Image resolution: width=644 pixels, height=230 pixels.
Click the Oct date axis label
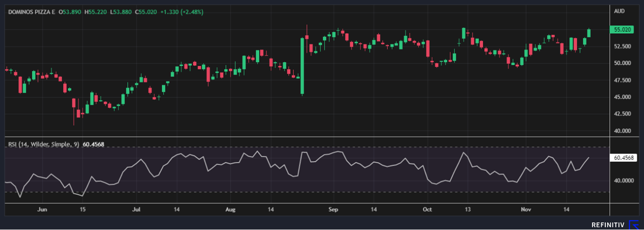pyautogui.click(x=427, y=210)
